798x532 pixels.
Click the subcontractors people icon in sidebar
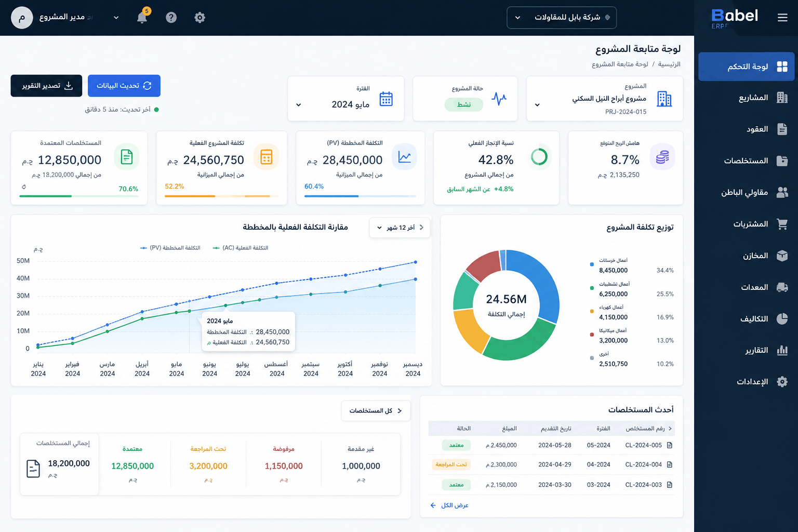click(782, 192)
